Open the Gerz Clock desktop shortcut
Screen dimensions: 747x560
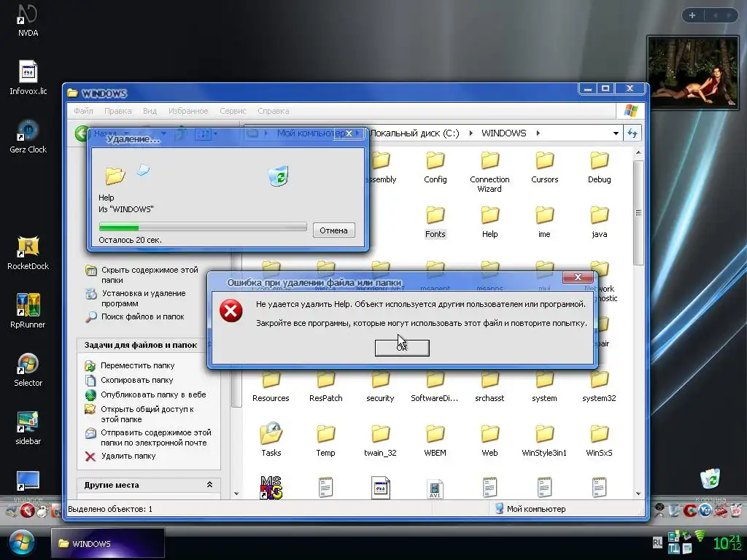[x=28, y=136]
